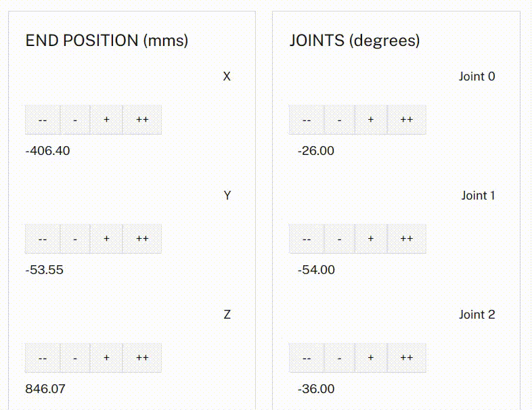The width and height of the screenshot is (532, 410).
Task: Increase Y position with + button
Action: pos(106,239)
